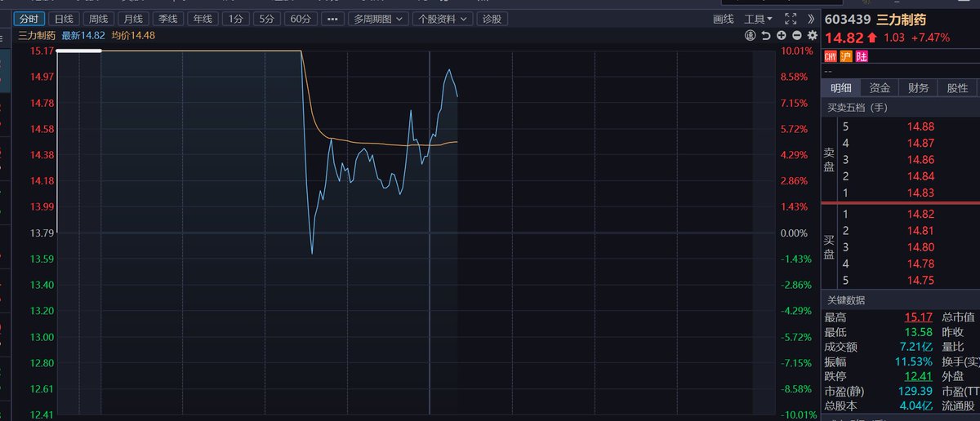Select the 1分 one-minute period
This screenshot has width=980, height=421.
click(x=235, y=19)
